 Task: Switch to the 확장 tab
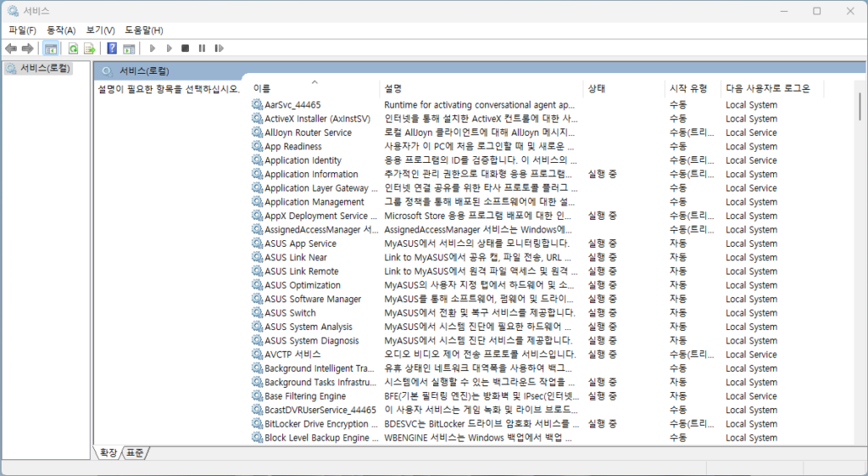(x=108, y=453)
